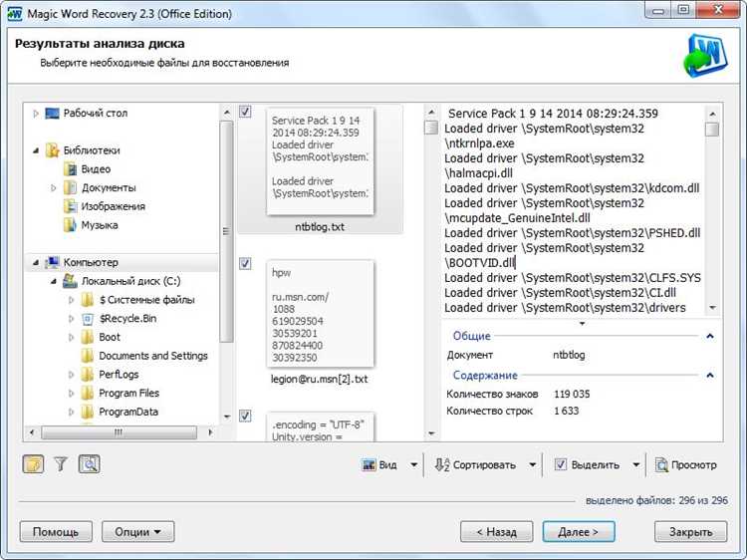Click the Помощь help button
The width and height of the screenshot is (747, 560).
(x=56, y=531)
